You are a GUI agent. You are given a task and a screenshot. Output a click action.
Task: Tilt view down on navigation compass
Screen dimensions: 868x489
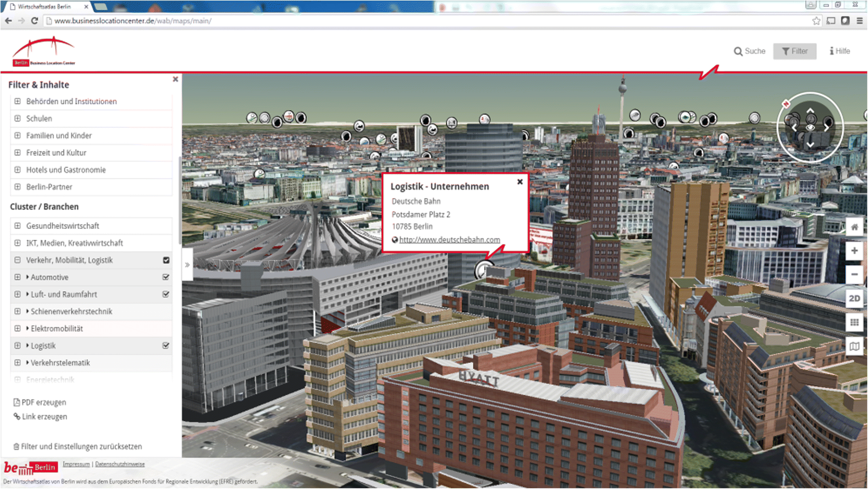point(810,144)
